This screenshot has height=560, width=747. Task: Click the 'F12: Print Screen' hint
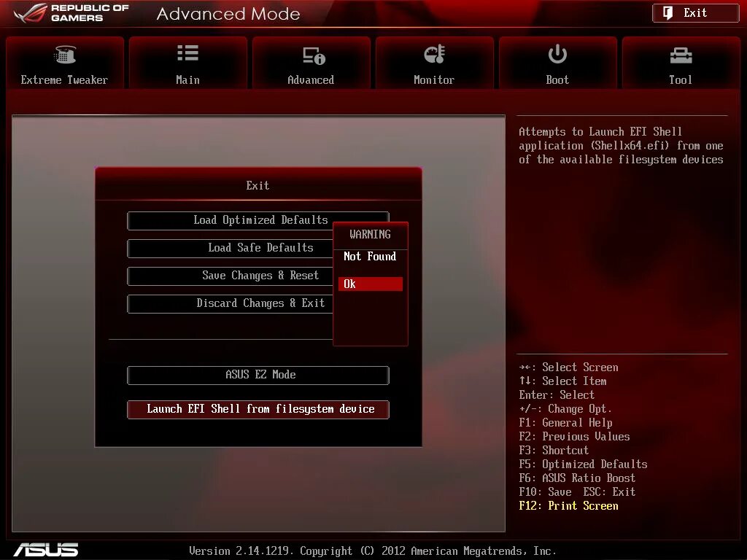click(x=568, y=506)
